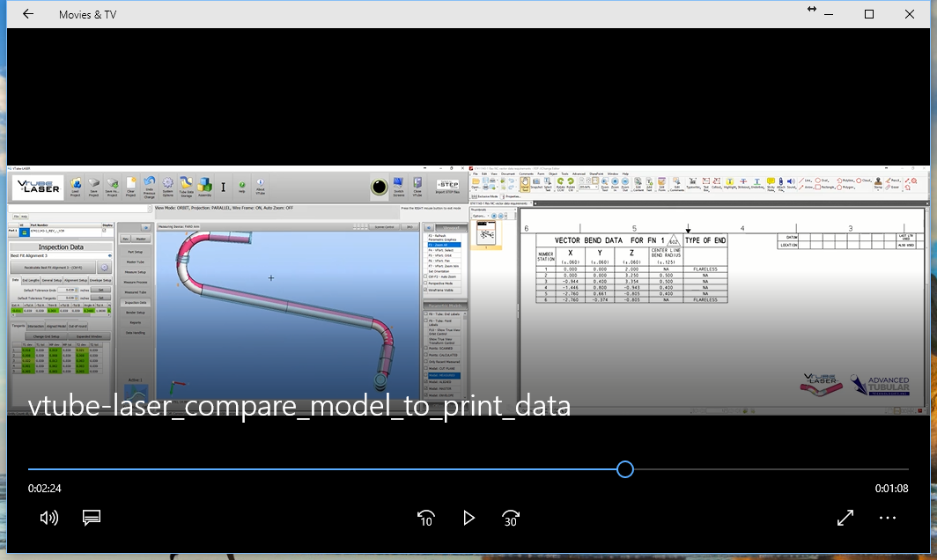Maximize the Movies & TV window
This screenshot has height=560, width=937.
(x=869, y=14)
